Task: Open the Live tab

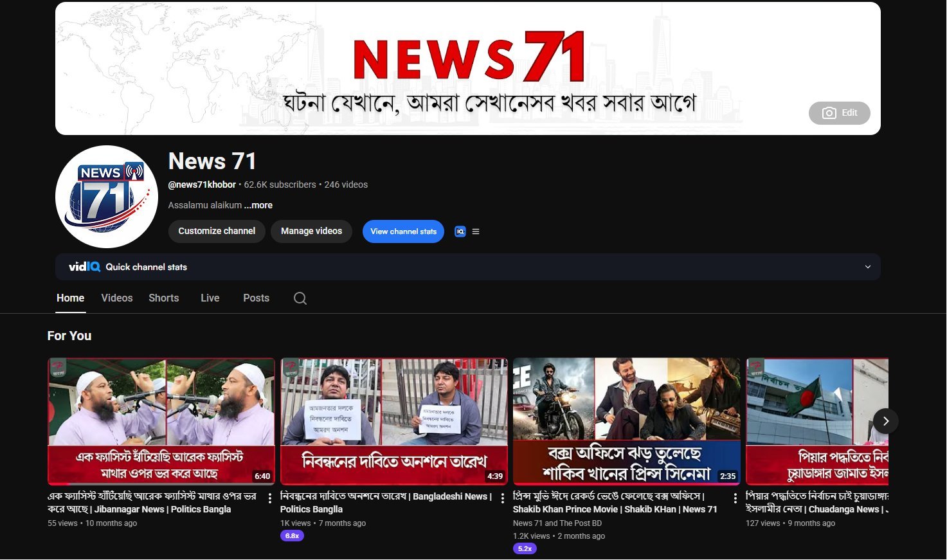Action: coord(210,298)
